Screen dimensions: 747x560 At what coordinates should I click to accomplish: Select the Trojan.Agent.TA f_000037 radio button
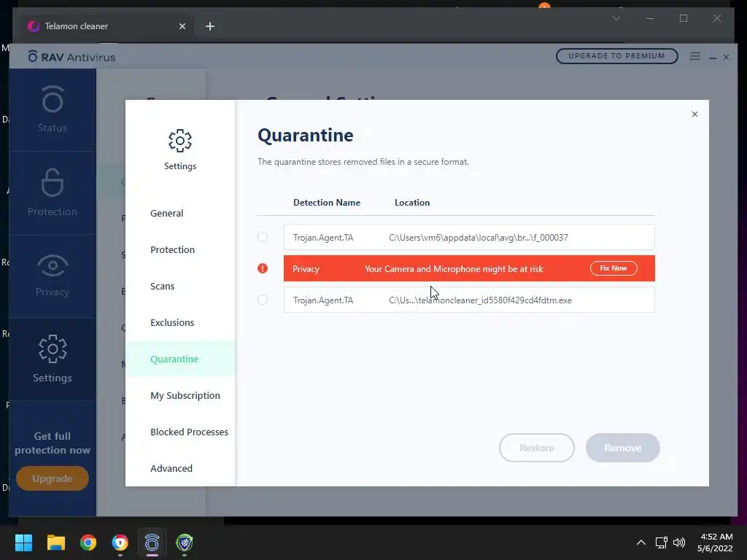pos(263,237)
